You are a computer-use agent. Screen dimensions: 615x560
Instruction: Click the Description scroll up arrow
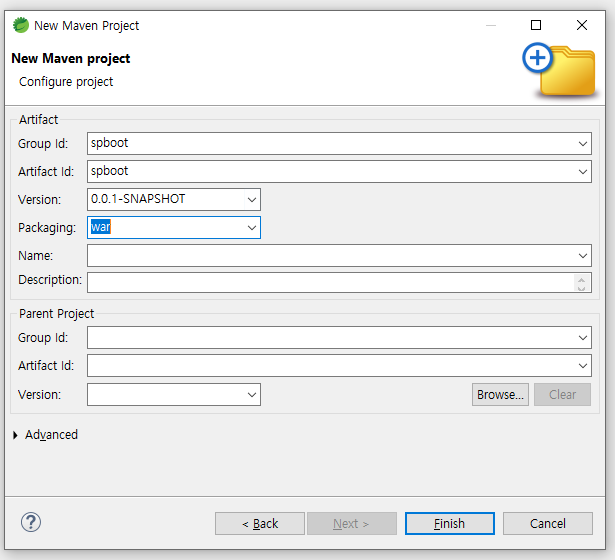pos(581,280)
